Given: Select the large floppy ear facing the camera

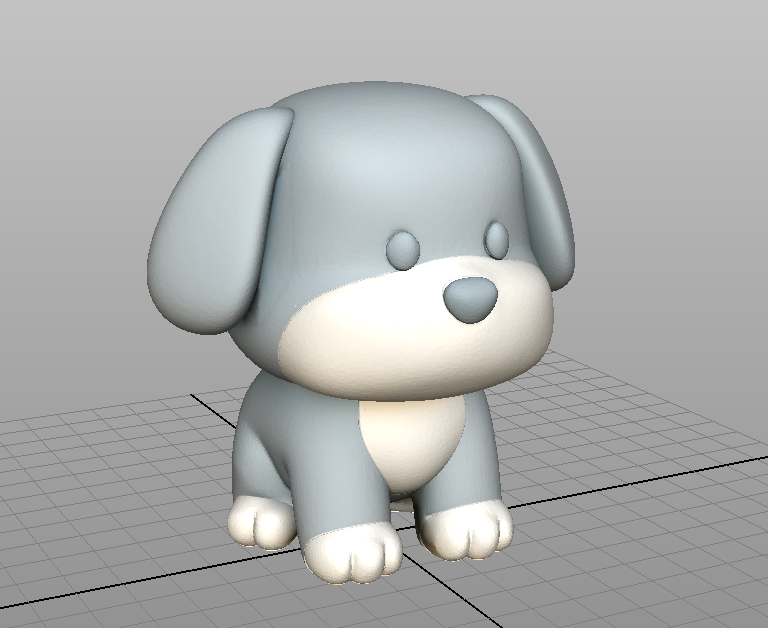Looking at the screenshot, I should click(218, 220).
